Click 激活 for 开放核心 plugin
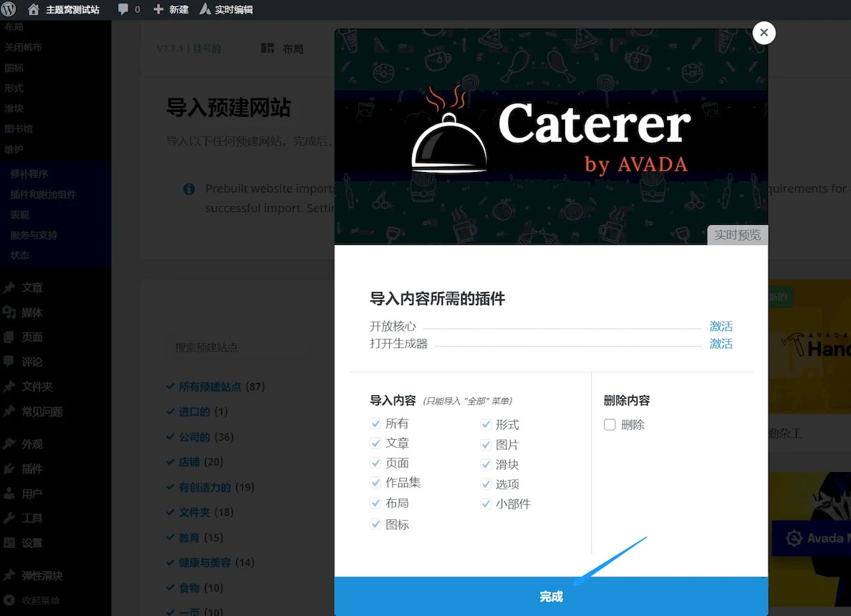 click(721, 326)
